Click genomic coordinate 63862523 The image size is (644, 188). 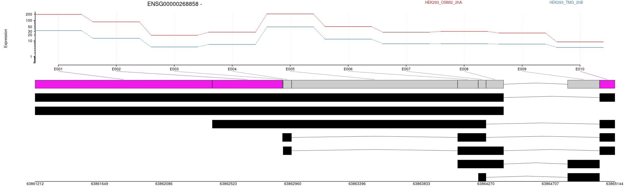228,184
